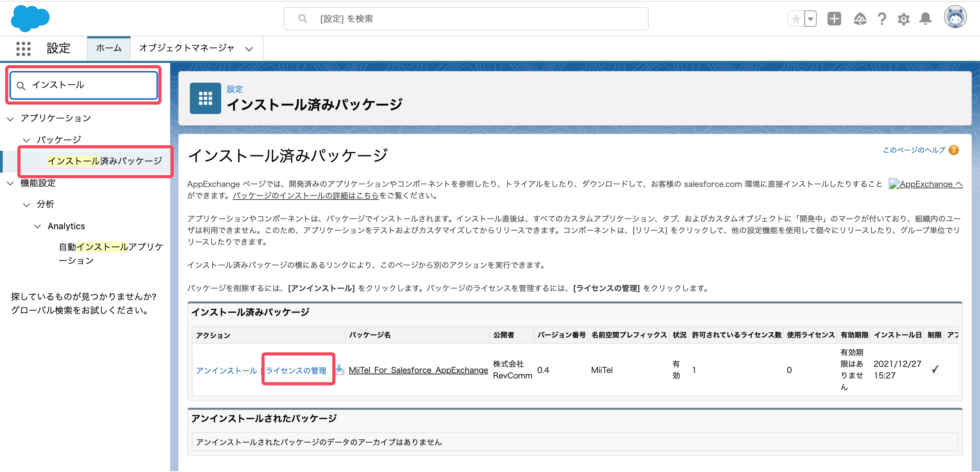Collapse the アプリケーション section chevron
Viewport: 980px width, 472px height.
point(10,119)
